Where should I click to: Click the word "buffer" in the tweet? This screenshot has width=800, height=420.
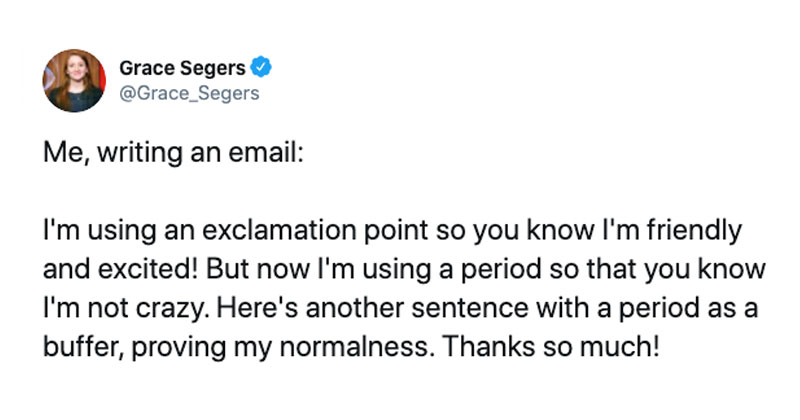pyautogui.click(x=81, y=348)
